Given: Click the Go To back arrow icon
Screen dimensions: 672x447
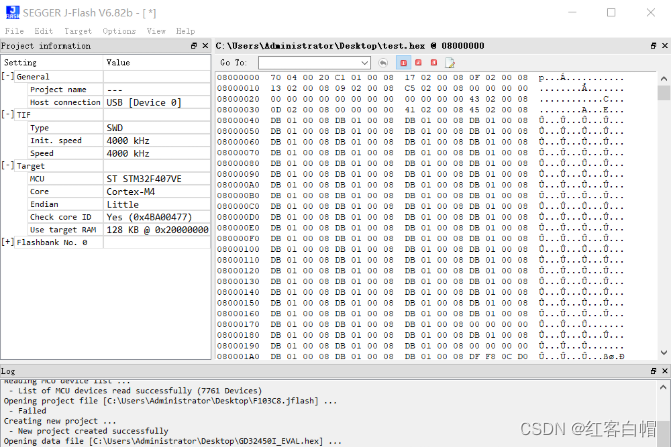Looking at the screenshot, I should (383, 63).
